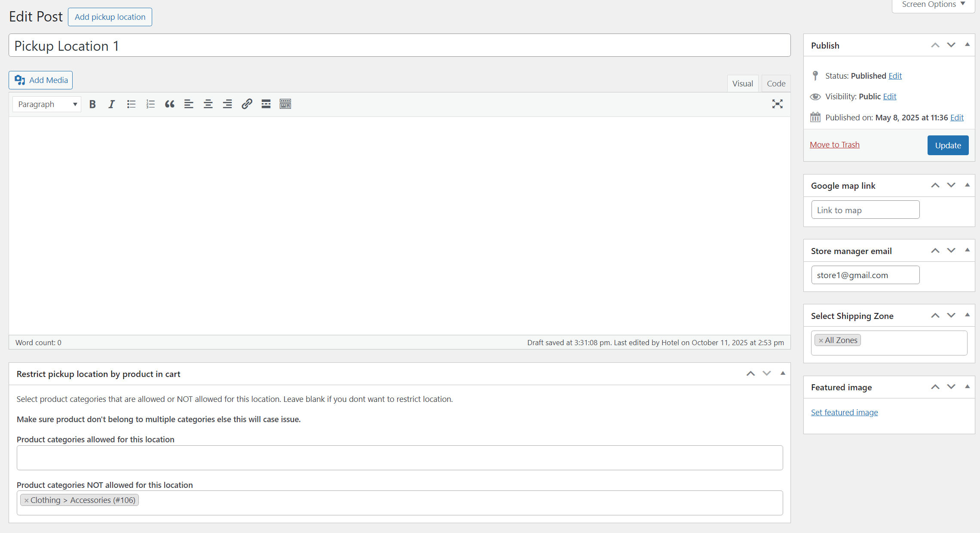
Task: Collapse the Publish panel
Action: [967, 45]
